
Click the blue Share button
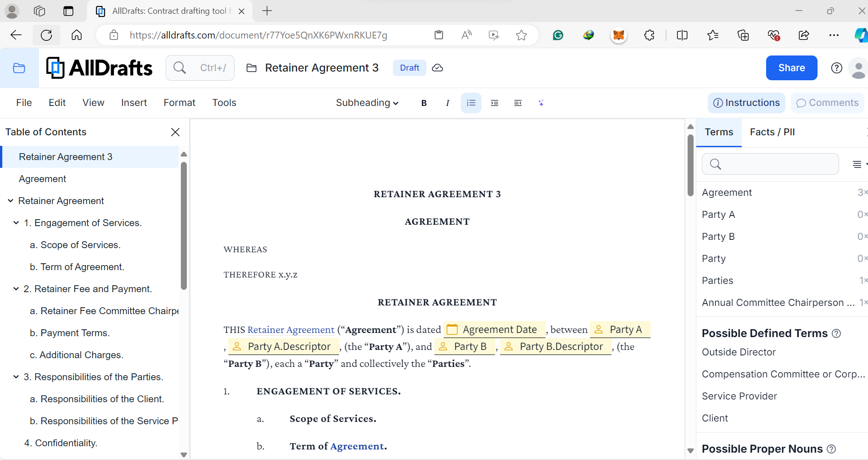[791, 68]
